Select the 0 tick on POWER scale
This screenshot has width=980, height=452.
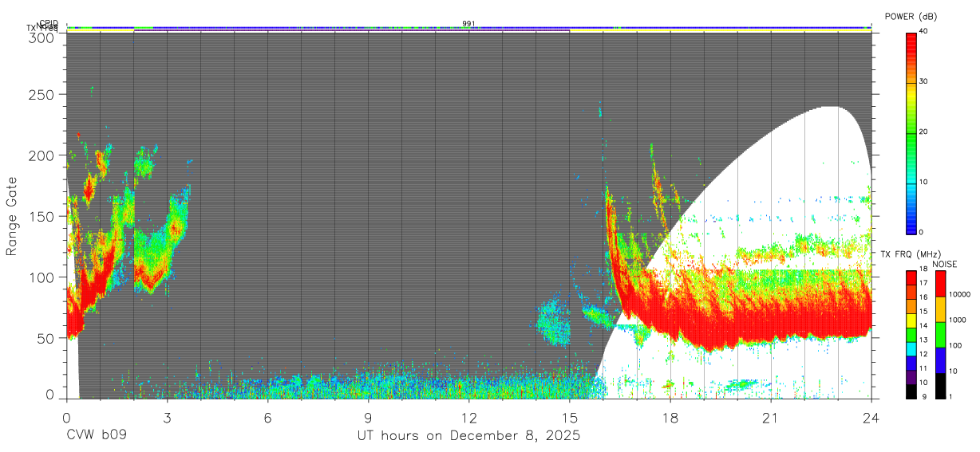(922, 232)
